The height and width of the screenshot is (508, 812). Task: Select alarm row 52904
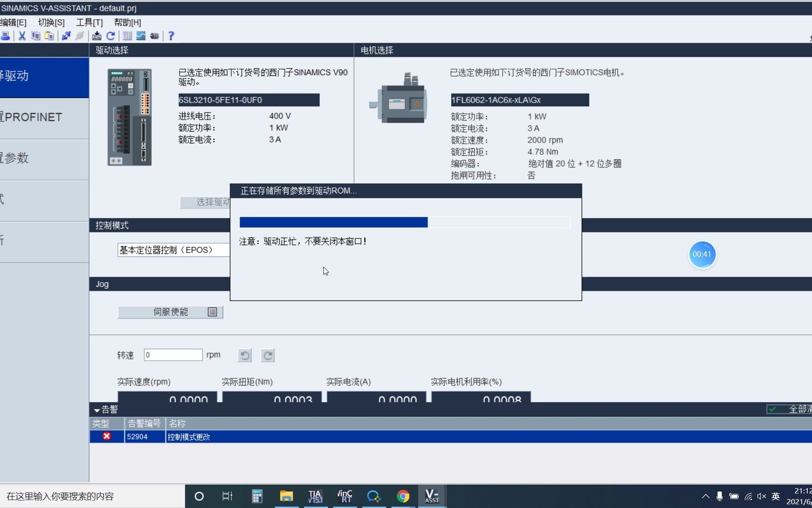point(451,437)
